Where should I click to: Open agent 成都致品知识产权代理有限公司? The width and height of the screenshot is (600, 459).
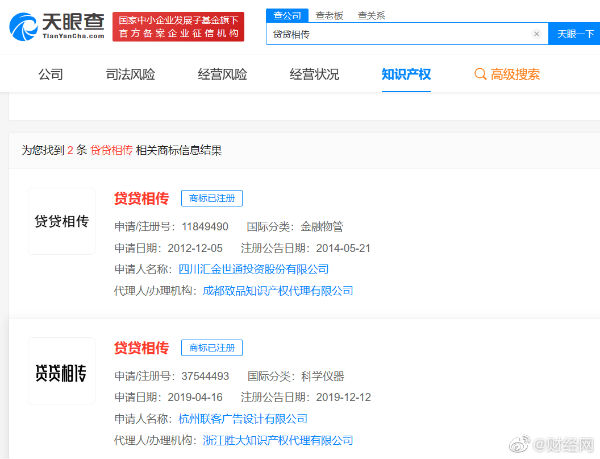tap(278, 291)
